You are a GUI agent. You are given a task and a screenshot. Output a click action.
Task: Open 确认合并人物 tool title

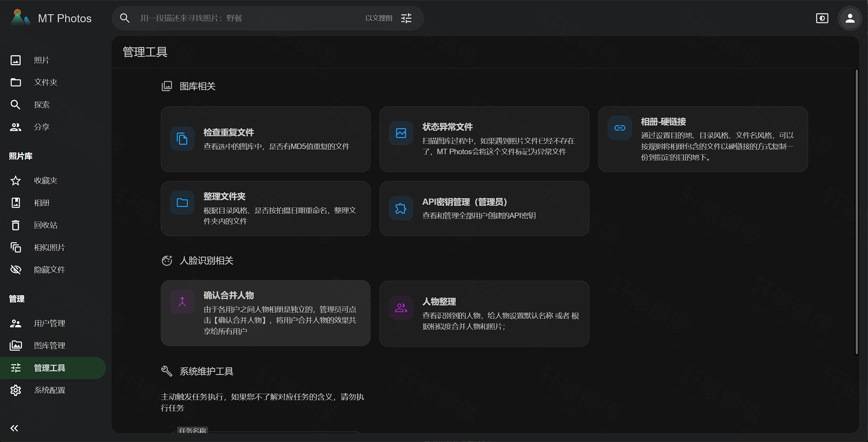(x=229, y=296)
